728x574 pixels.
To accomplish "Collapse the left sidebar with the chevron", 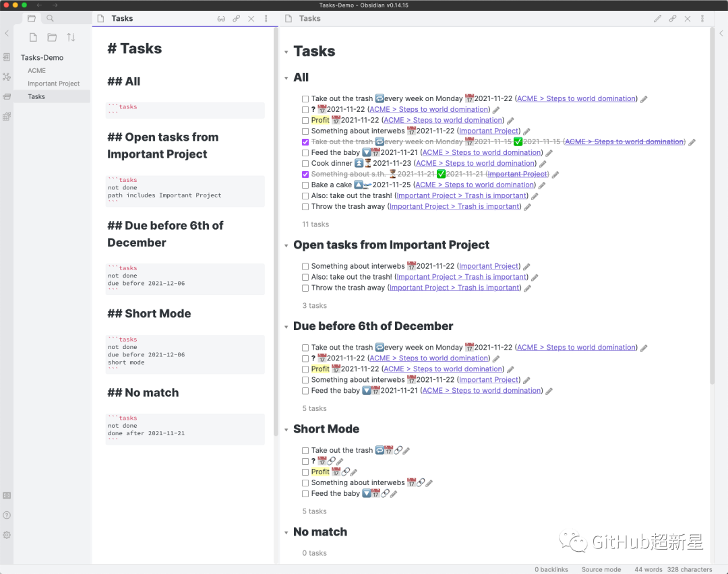I will tap(7, 33).
